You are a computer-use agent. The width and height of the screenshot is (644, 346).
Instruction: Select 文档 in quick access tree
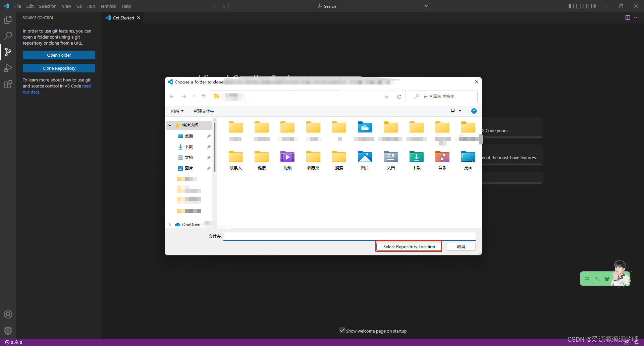[189, 158]
